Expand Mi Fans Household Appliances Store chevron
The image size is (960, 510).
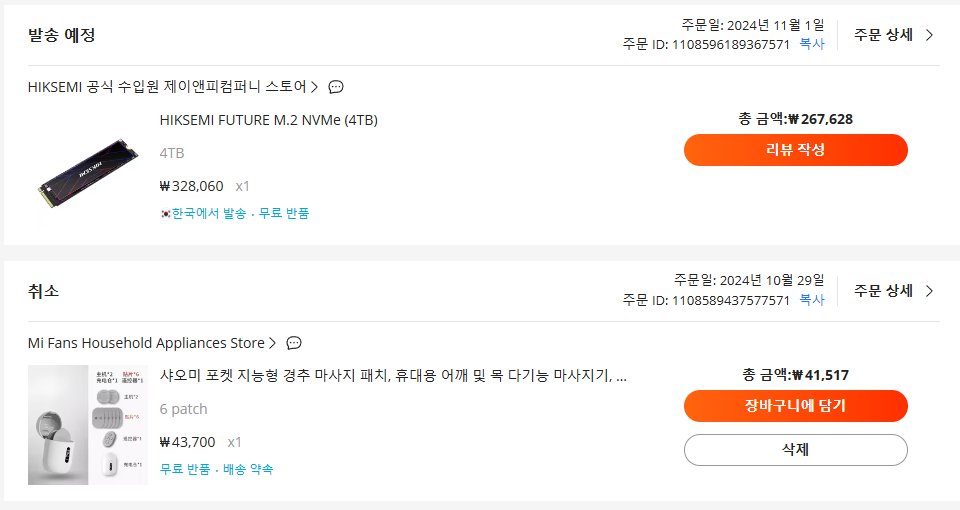pos(272,343)
